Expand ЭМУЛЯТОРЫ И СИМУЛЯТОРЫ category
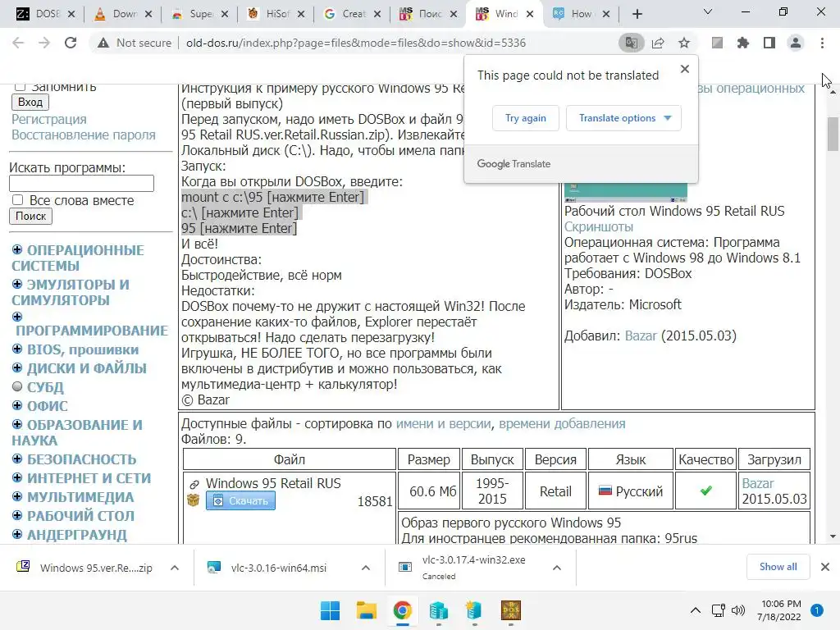The image size is (840, 630). coord(17,284)
